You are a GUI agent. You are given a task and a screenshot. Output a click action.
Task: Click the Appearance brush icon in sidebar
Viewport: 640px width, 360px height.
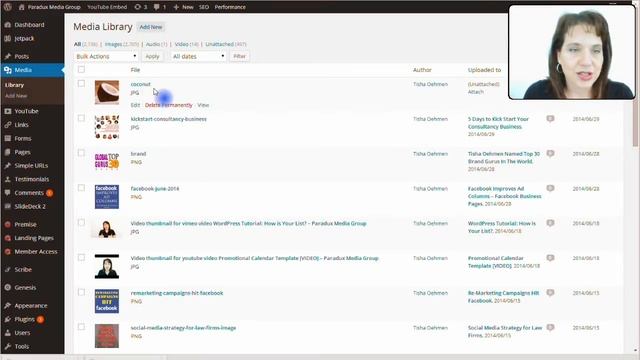pos(8,306)
